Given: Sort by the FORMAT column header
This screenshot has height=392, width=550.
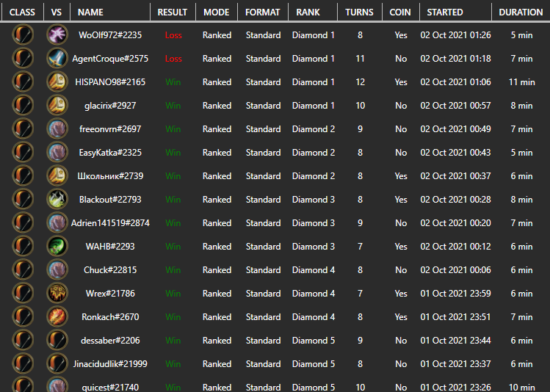Looking at the screenshot, I should click(262, 12).
